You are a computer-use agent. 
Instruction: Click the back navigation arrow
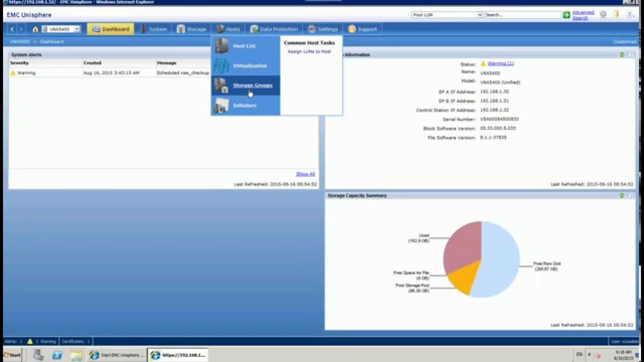(13, 29)
